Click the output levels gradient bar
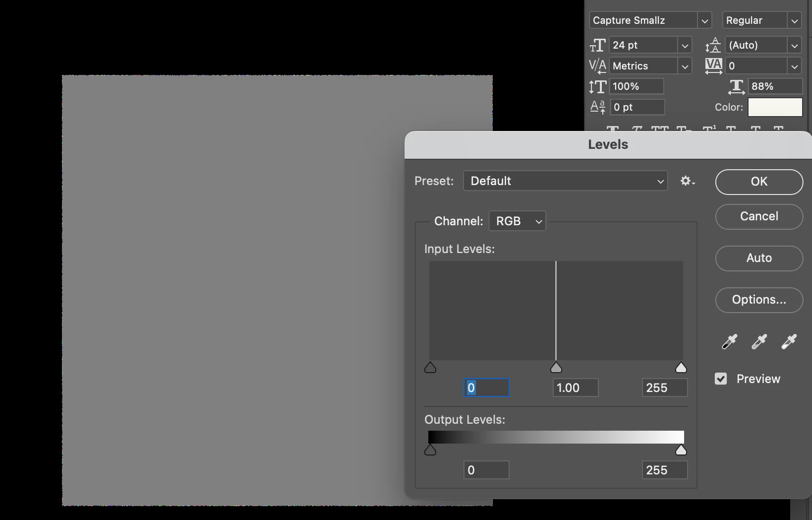812x520 pixels. 556,437
